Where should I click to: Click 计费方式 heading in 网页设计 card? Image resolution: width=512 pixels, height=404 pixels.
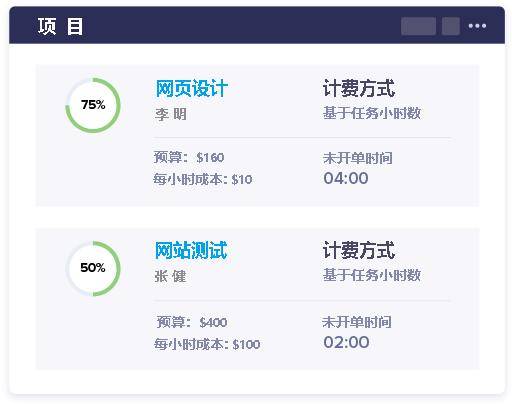point(359,88)
